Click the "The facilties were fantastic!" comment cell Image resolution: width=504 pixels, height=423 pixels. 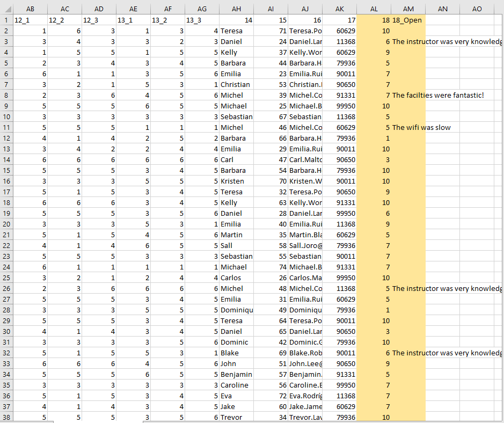(437, 95)
